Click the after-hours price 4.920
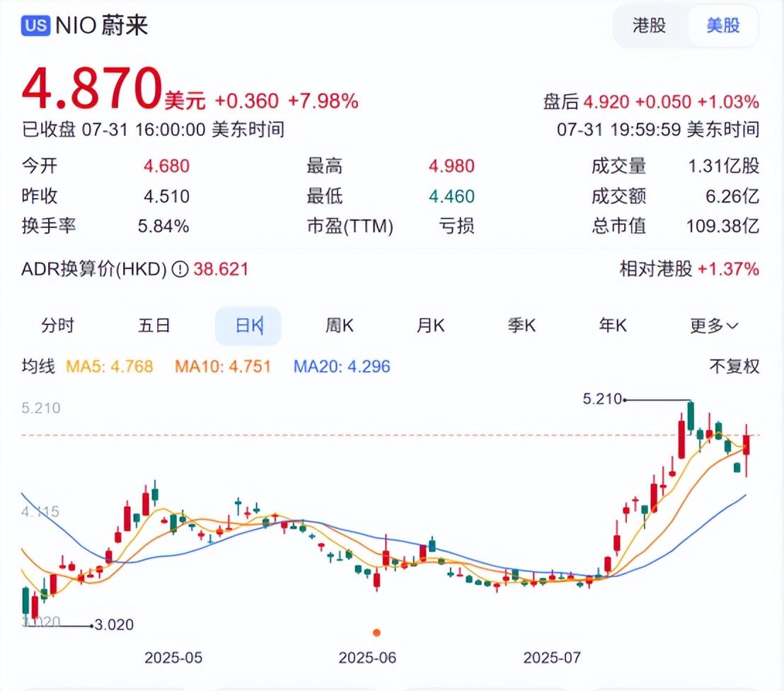The image size is (784, 691). point(606,102)
